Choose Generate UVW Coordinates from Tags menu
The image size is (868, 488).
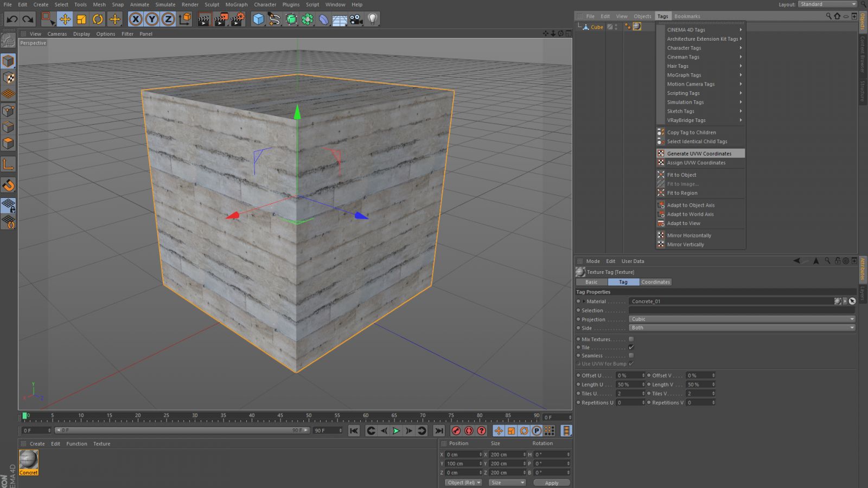click(x=699, y=153)
